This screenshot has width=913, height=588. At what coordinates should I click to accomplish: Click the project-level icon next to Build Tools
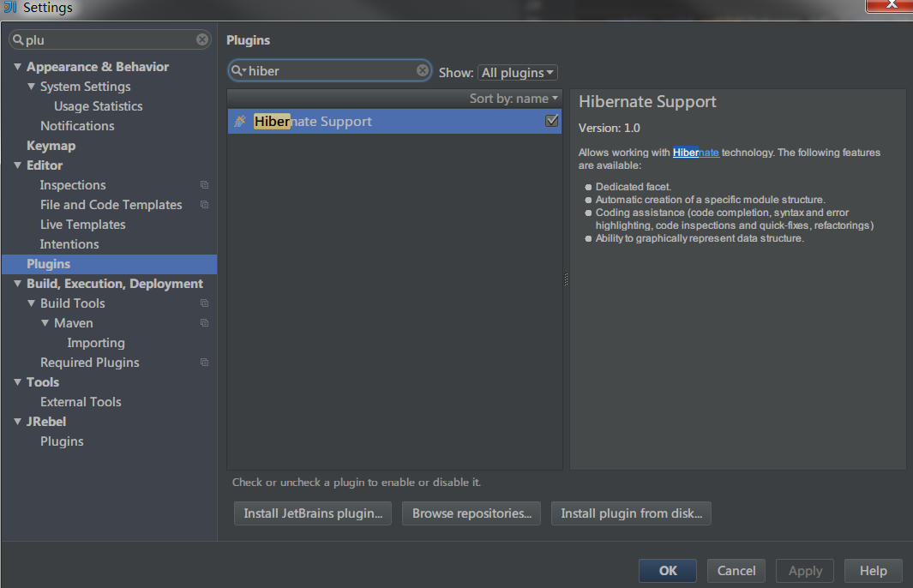coord(204,303)
